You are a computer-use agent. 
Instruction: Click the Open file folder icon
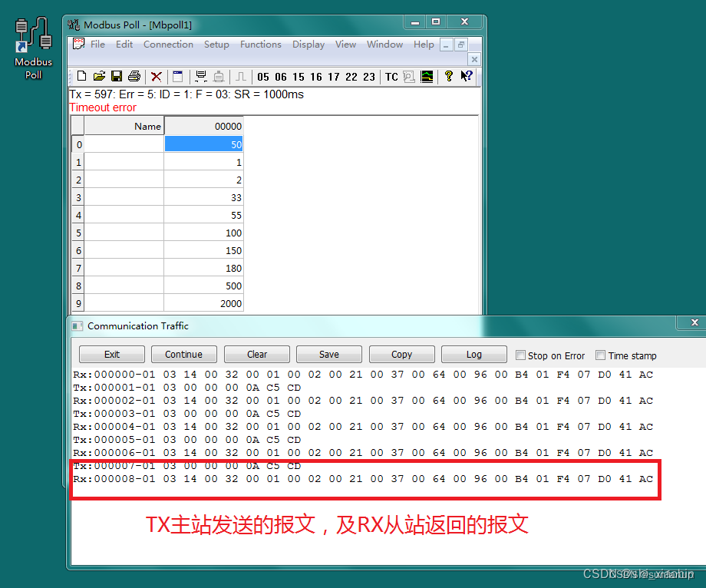point(99,76)
